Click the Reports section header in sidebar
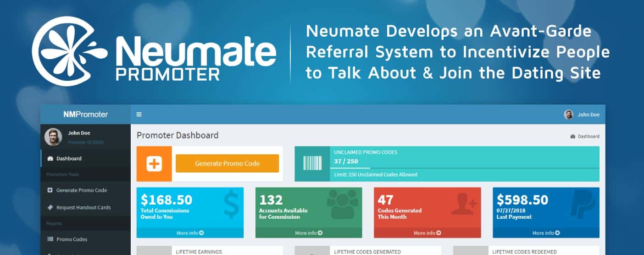 point(54,223)
